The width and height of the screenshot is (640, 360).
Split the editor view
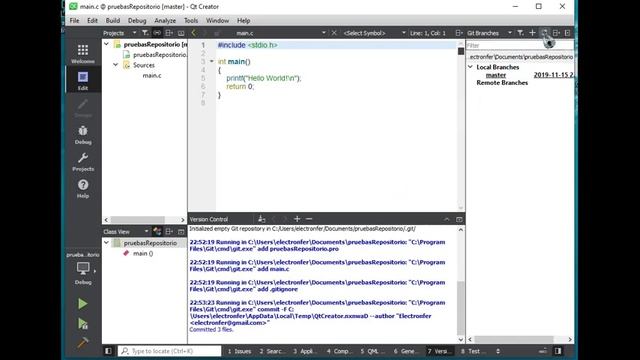click(459, 33)
